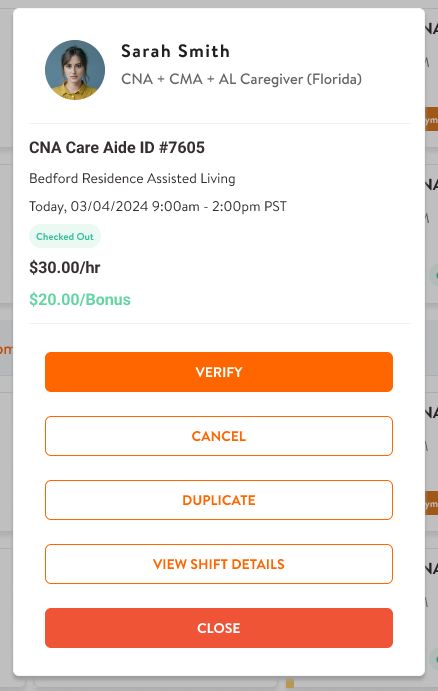Screen dimensions: 438x691
Task: Click the shift date and time line
Action: (158, 206)
